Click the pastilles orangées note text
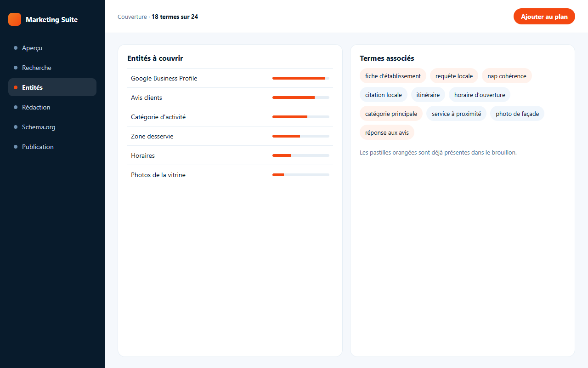 click(438, 152)
